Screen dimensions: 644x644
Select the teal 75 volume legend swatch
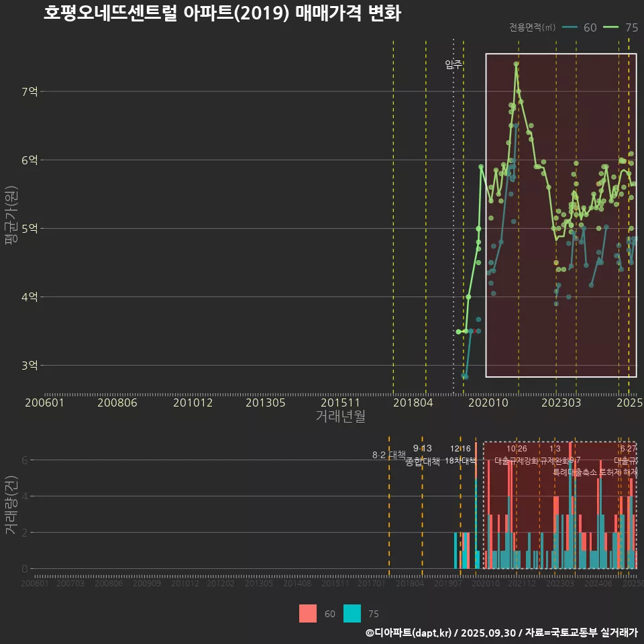(352, 613)
